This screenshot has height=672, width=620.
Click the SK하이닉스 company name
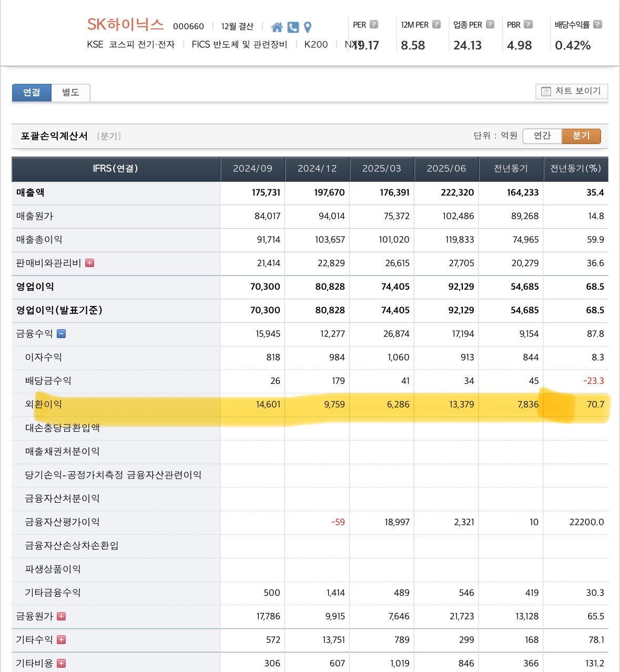[x=125, y=25]
